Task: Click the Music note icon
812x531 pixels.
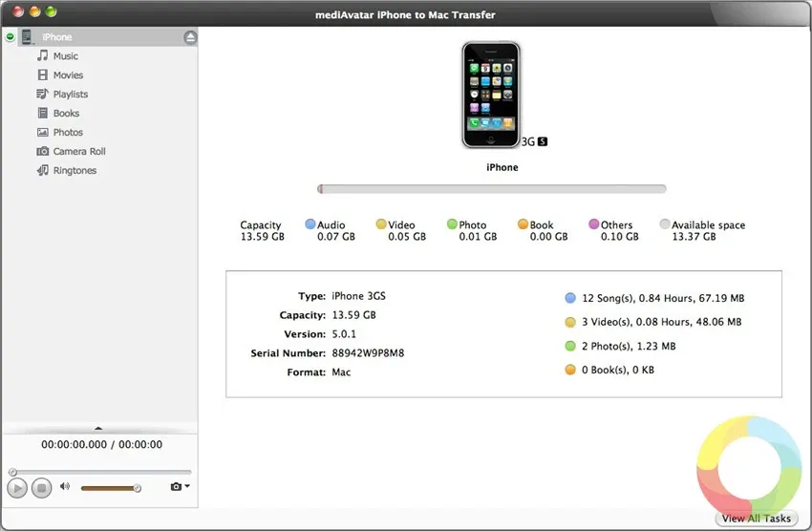Action: [42, 55]
